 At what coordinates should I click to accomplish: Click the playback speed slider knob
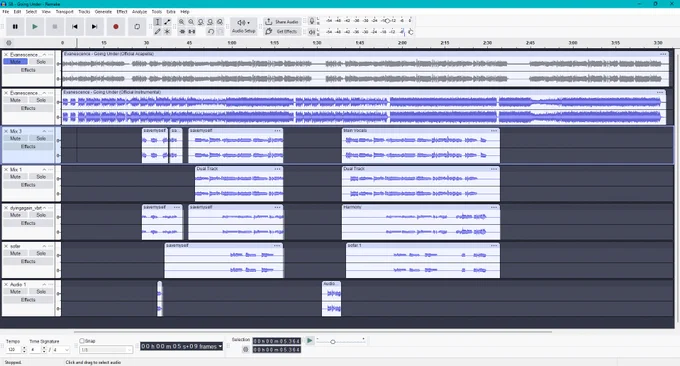coord(333,342)
